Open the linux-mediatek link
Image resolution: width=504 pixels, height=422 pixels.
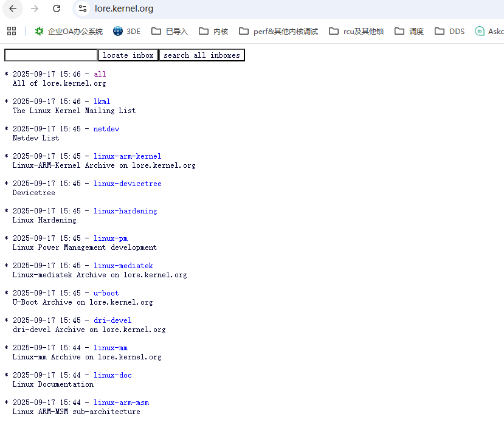123,266
